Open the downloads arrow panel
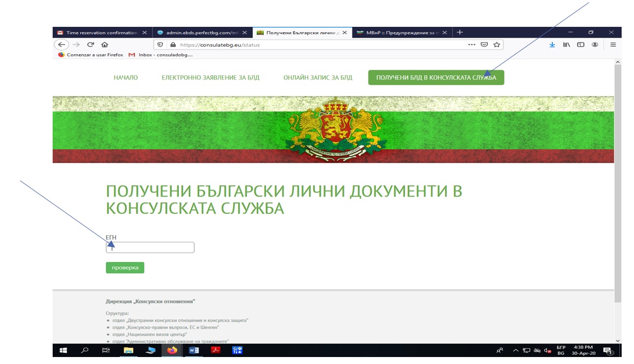Screen dimensions: 634x364 click(x=552, y=45)
